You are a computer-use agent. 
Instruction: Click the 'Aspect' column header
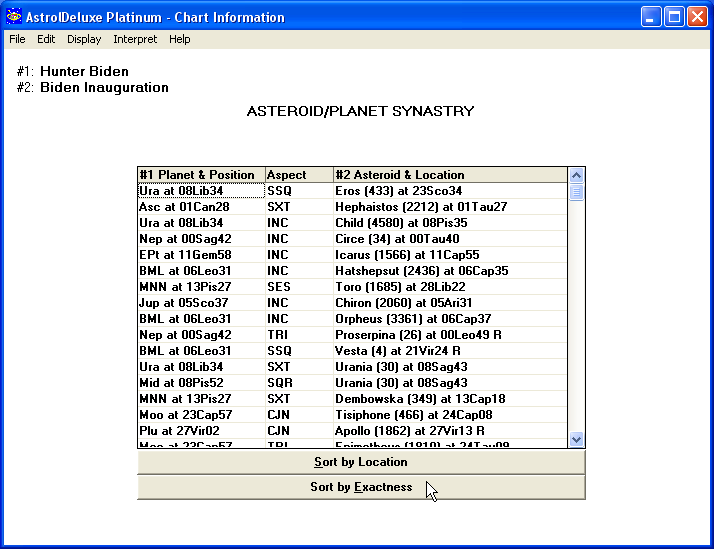[x=299, y=175]
